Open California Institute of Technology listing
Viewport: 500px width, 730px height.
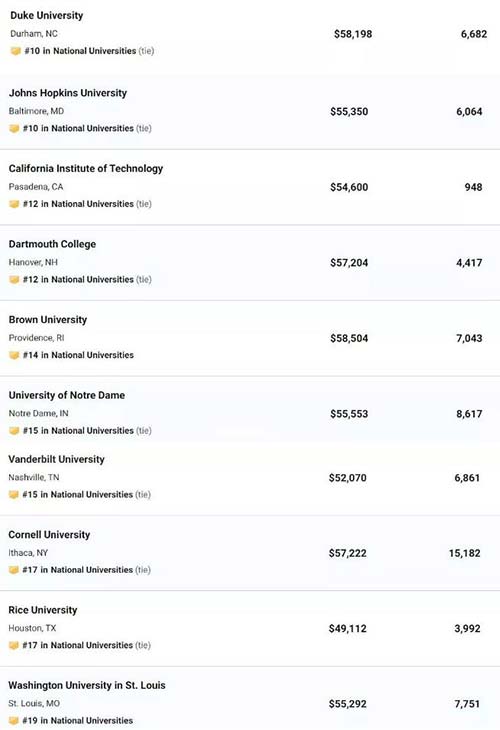click(86, 169)
